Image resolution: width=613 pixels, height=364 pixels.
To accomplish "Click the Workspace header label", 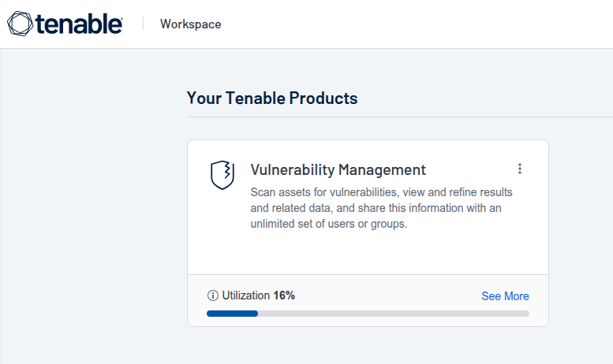I will tap(190, 24).
